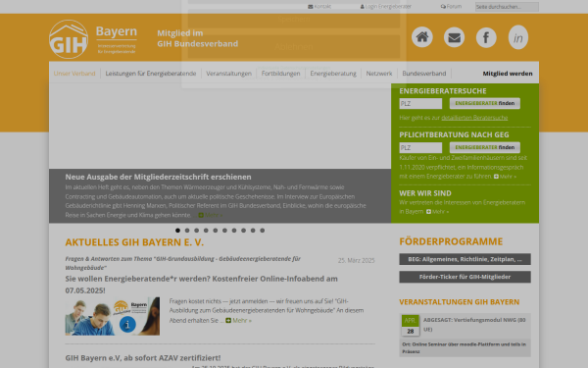Image resolution: width=588 pixels, height=368 pixels.
Task: Click 'Mitglied im GIH Bundesverband' header text
Action: tap(198, 38)
